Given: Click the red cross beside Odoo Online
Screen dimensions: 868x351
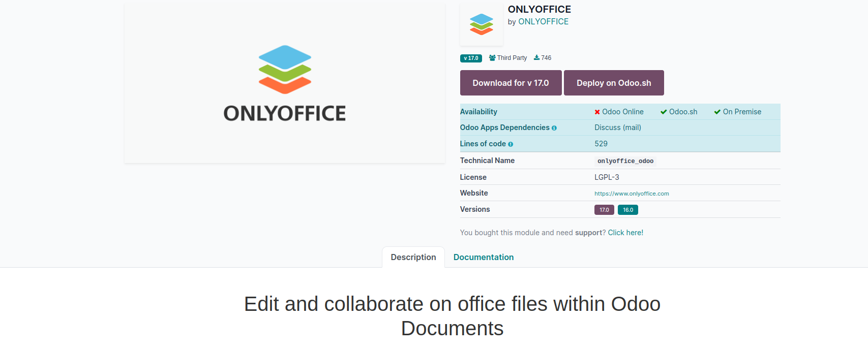Looking at the screenshot, I should pyautogui.click(x=597, y=112).
